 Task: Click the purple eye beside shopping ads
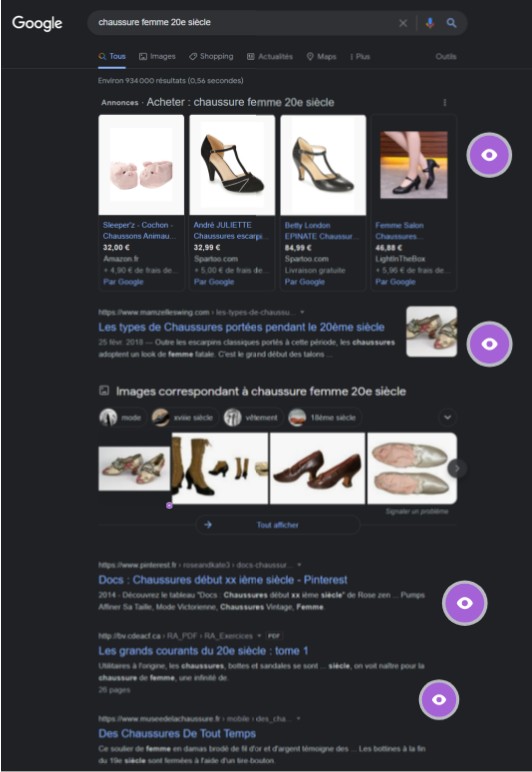click(x=489, y=155)
